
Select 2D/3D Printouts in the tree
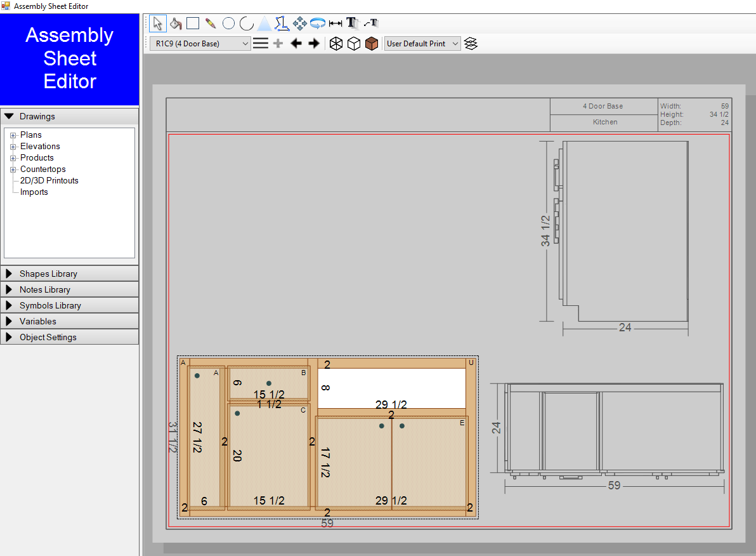coord(49,181)
